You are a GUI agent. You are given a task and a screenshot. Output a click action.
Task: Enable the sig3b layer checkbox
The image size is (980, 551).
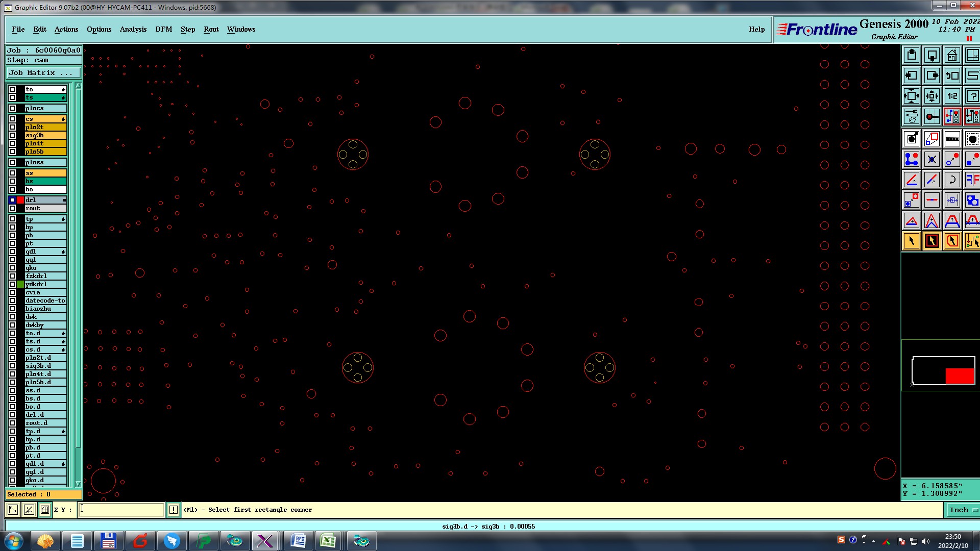[12, 135]
